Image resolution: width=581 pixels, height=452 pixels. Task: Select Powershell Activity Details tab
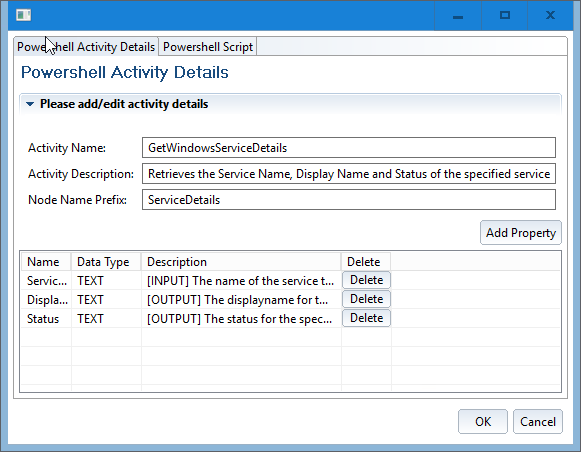click(x=86, y=47)
